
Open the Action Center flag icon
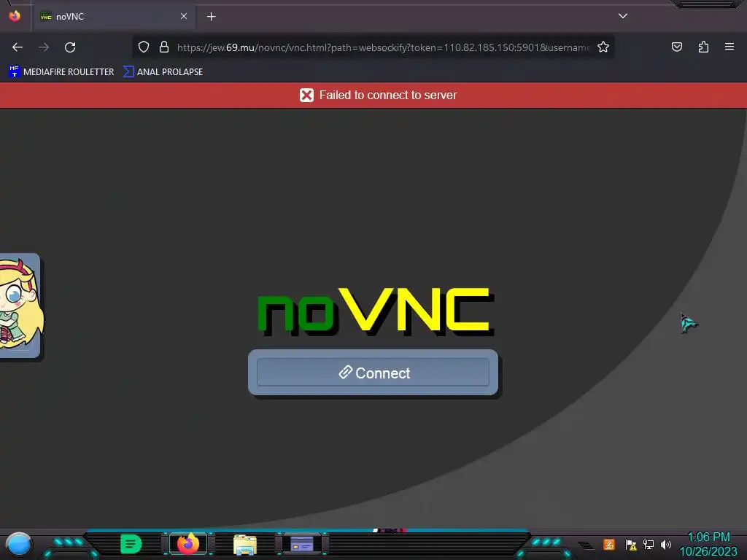click(x=631, y=545)
